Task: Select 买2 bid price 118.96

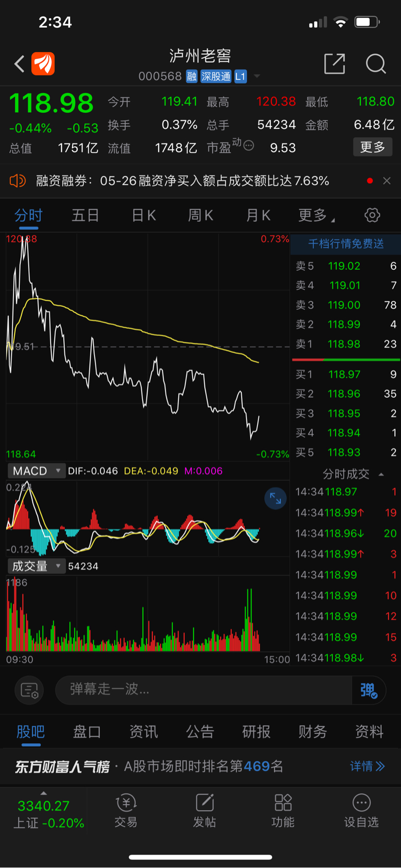Action: (x=346, y=394)
